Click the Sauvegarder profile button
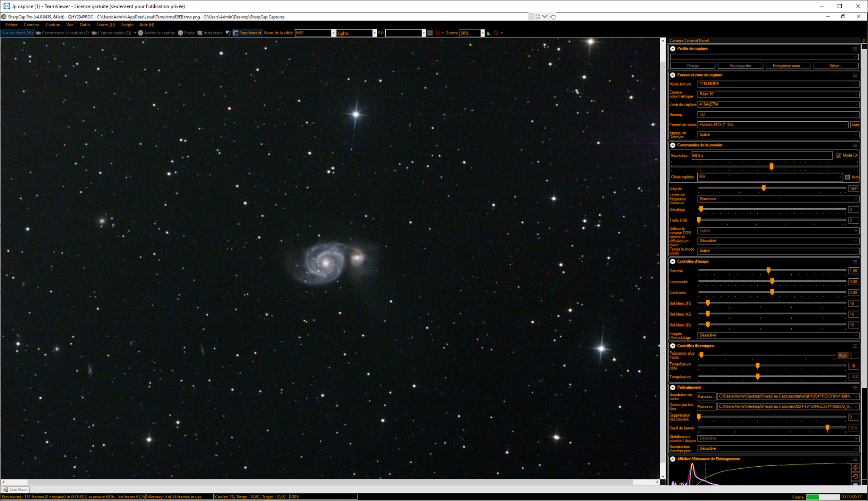The width and height of the screenshot is (868, 501). click(x=740, y=66)
